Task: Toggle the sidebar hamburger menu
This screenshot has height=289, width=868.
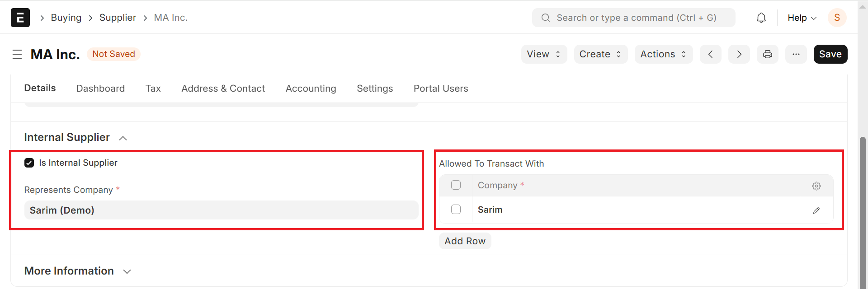Action: [17, 54]
